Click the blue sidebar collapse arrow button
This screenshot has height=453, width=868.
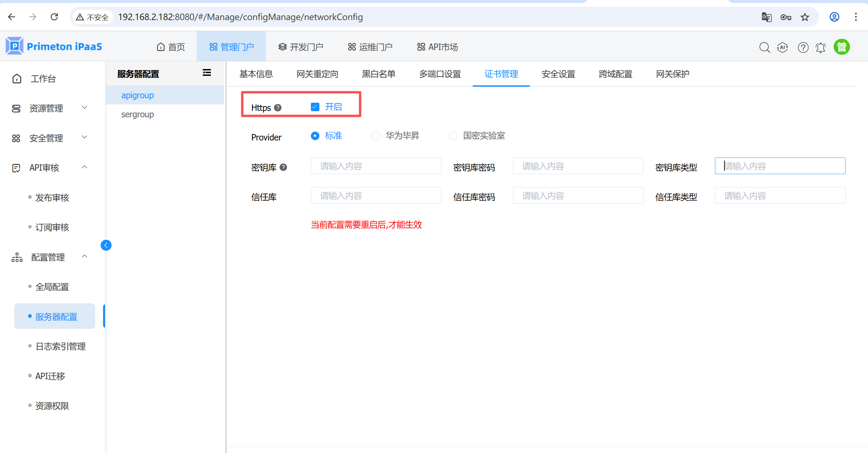click(106, 245)
